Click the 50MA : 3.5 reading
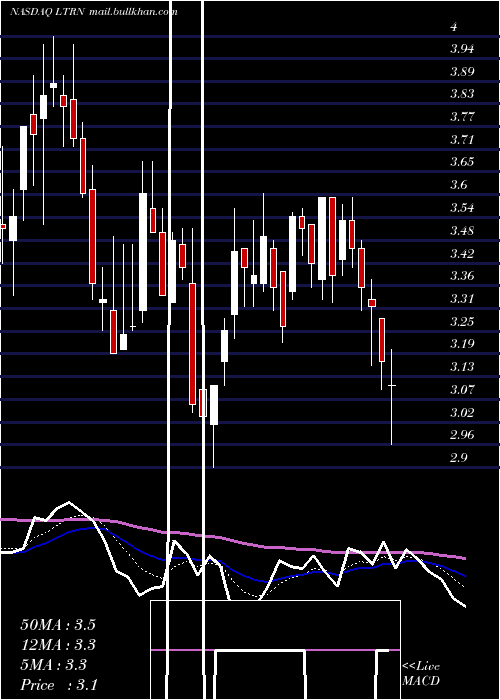This screenshot has height=700, width=500. 58,625
